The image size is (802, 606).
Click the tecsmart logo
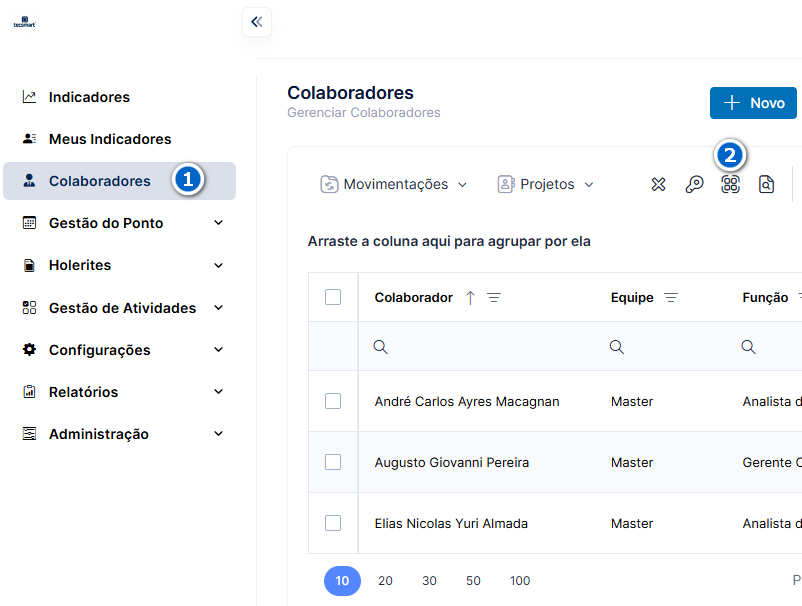click(25, 22)
